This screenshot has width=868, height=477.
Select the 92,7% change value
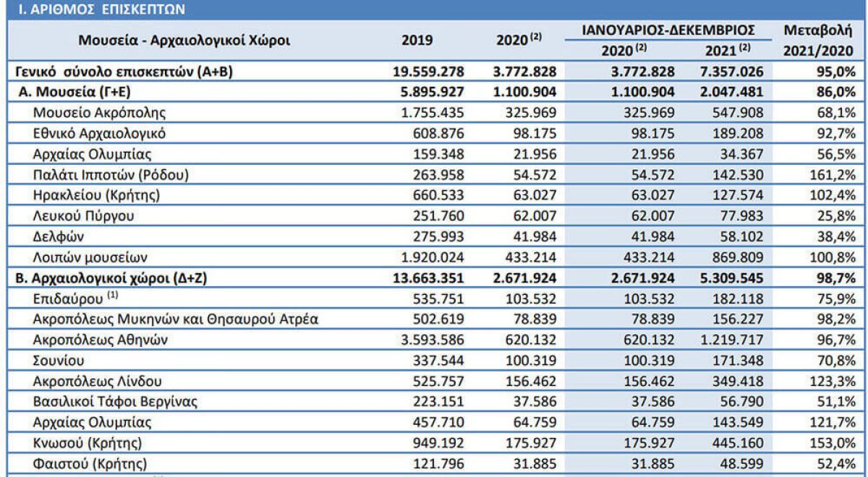(837, 134)
